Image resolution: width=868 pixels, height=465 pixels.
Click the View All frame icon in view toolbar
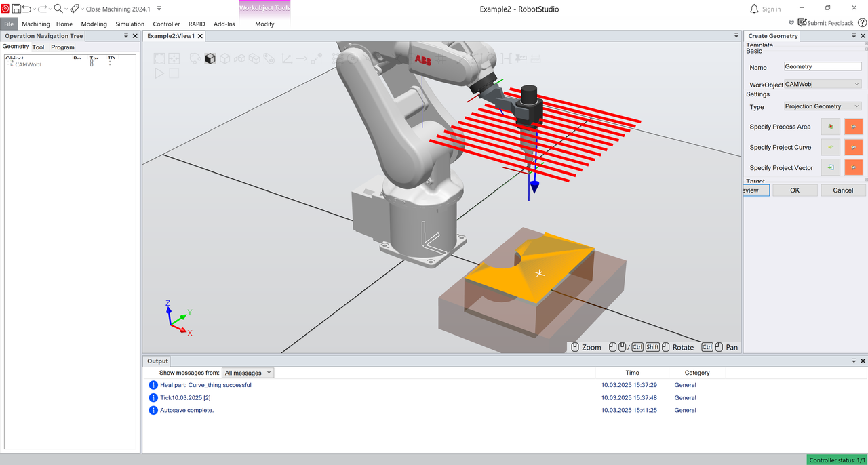[x=159, y=58]
